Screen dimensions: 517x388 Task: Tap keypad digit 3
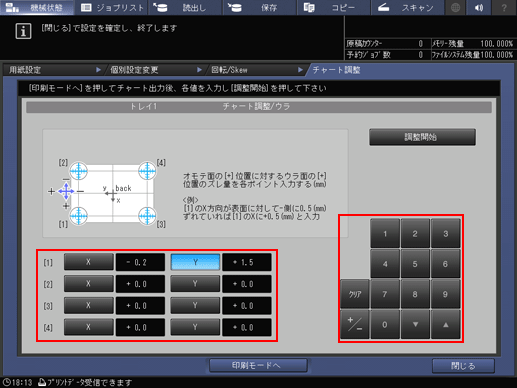[x=445, y=234]
